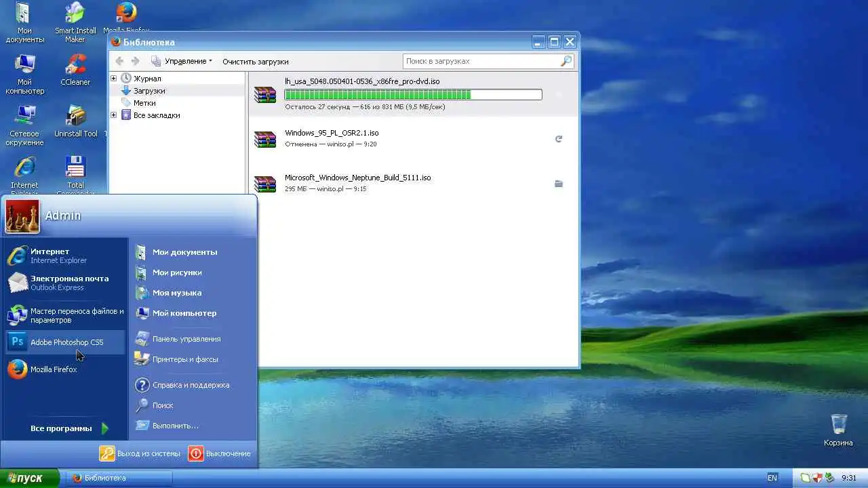Viewport: 868px width, 488px height.
Task: Retry Windows_95_PL_OSR2.1.iso download
Action: click(559, 139)
